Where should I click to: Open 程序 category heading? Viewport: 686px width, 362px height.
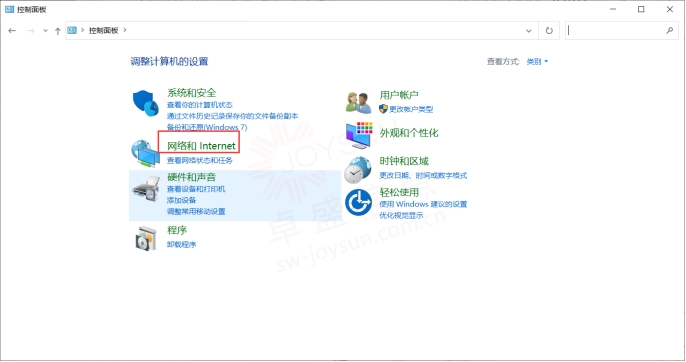pyautogui.click(x=177, y=230)
